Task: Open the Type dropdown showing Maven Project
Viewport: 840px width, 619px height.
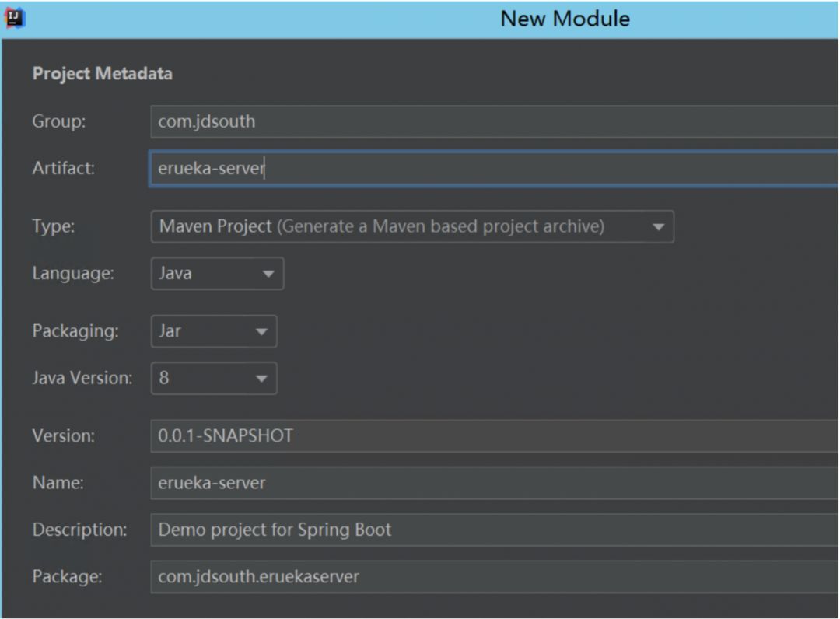Action: click(x=411, y=227)
